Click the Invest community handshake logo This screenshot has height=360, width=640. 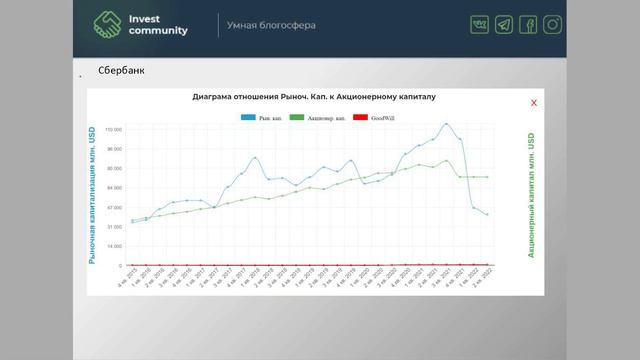coord(107,25)
